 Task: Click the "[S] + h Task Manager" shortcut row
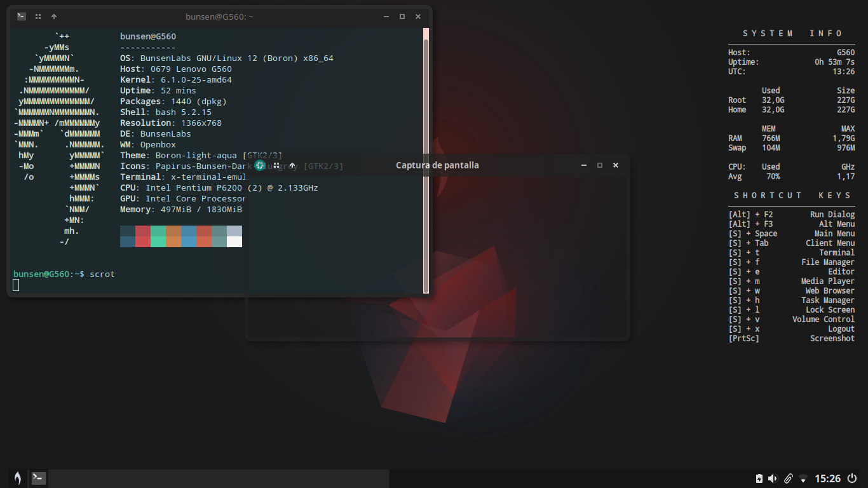tap(791, 301)
